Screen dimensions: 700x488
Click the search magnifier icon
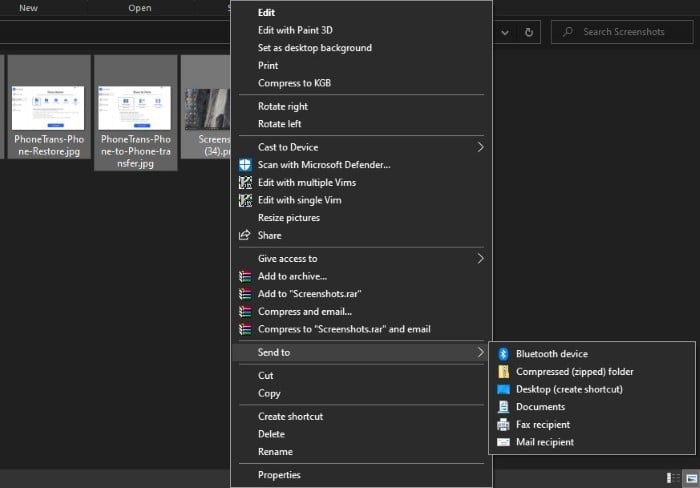(x=568, y=32)
